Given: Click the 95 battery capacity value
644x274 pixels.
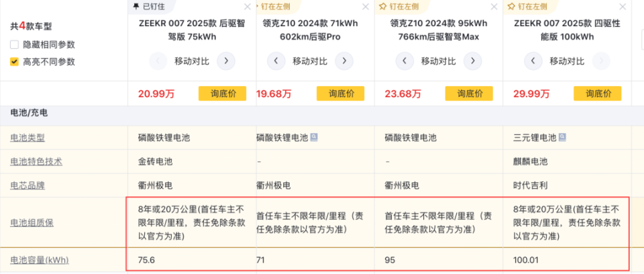Looking at the screenshot, I should (390, 260).
